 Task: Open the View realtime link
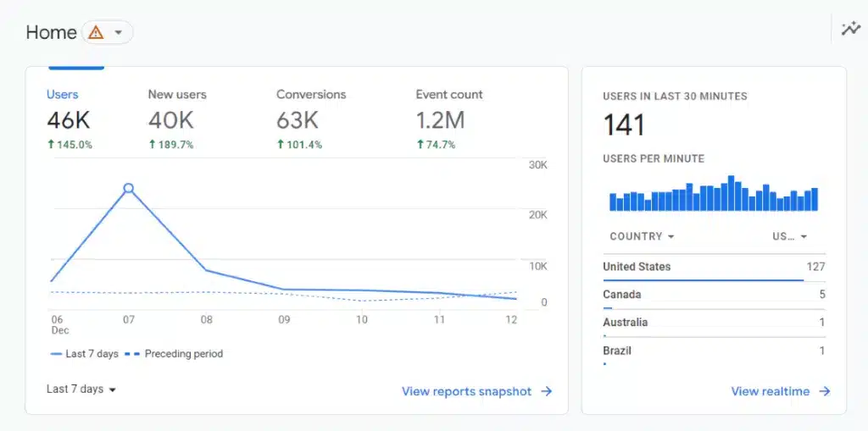click(x=770, y=391)
